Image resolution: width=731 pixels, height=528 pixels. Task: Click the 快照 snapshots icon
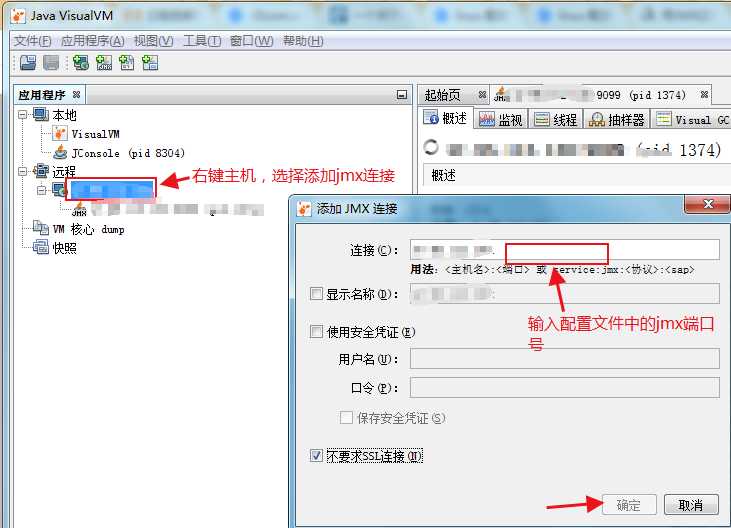coord(41,247)
